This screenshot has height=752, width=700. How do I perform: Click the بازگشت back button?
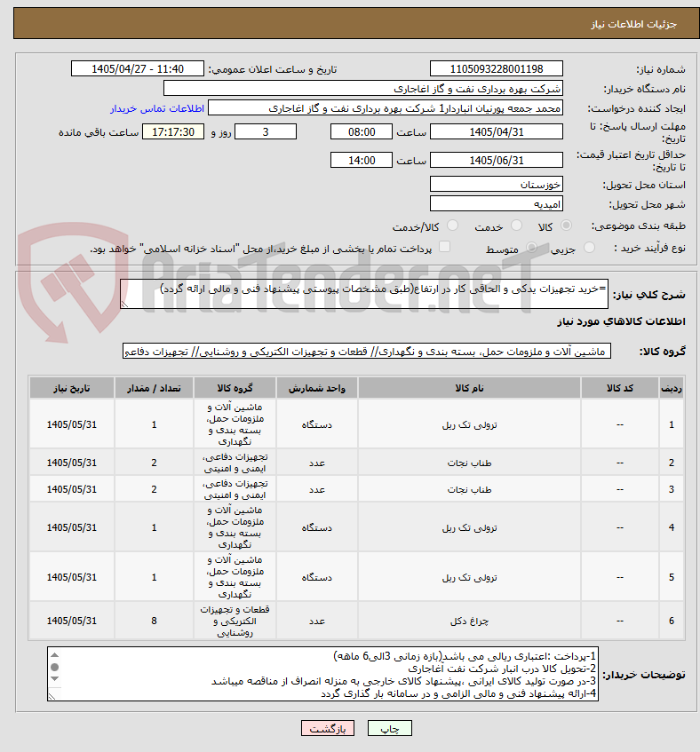328,729
